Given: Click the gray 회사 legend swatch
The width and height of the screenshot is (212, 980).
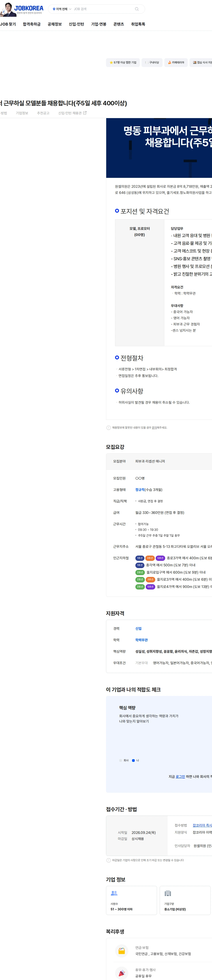Looking at the screenshot, I should tap(121, 761).
